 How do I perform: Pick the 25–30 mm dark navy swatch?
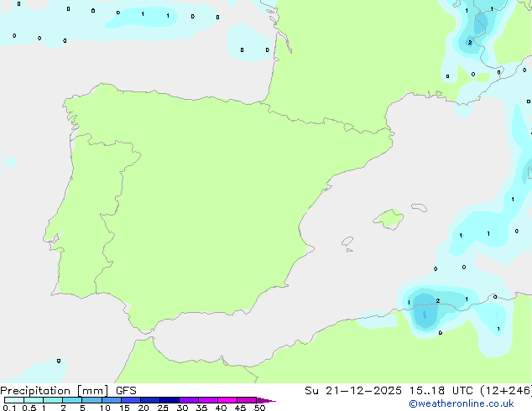(x=170, y=400)
